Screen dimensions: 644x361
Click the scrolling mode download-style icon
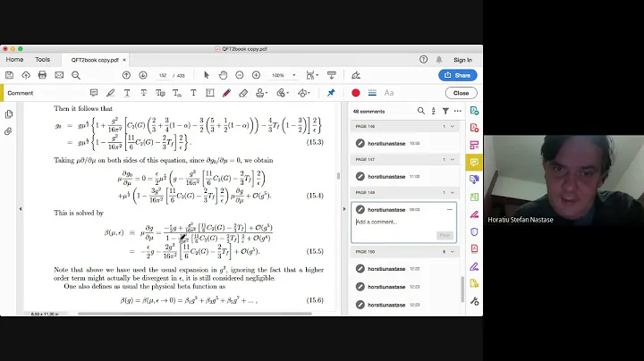332,75
